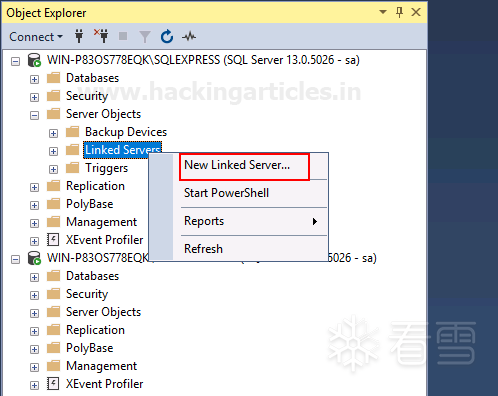Click the Triggers folder icon
The height and width of the screenshot is (396, 498).
[x=72, y=168]
